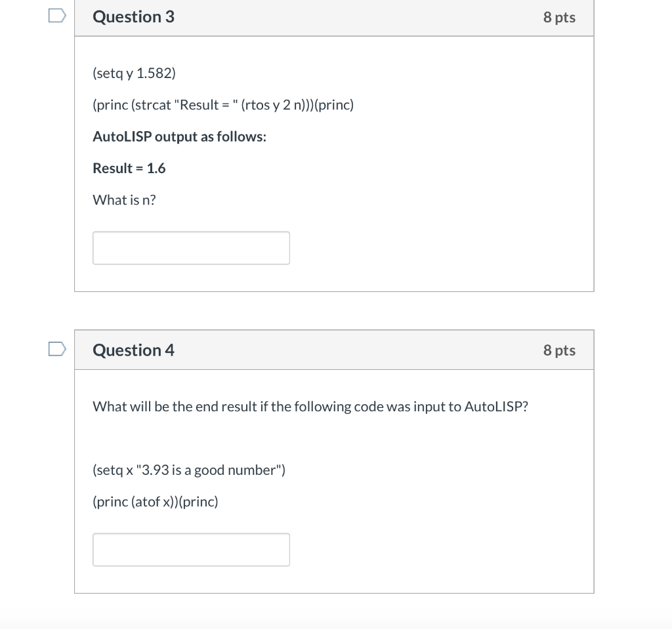
Task: Click the Question 4 prompt about end result
Action: point(310,407)
